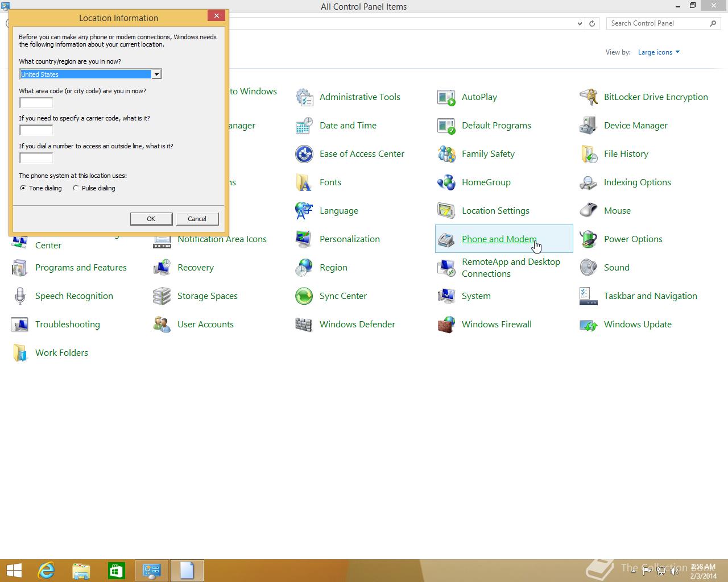Screen dimensions: 728x582
Task: Open the Taskbar and Navigation icon
Action: pos(589,296)
